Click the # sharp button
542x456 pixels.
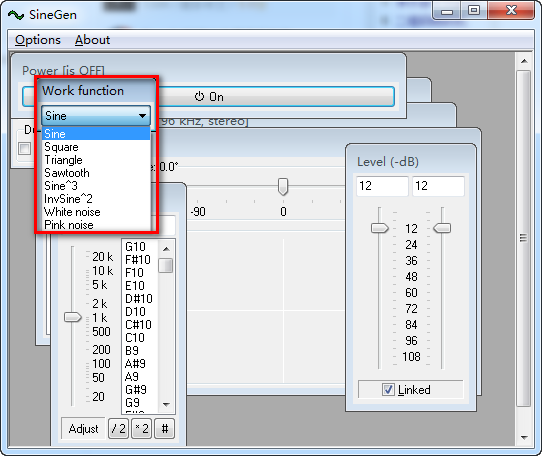[x=165, y=429]
